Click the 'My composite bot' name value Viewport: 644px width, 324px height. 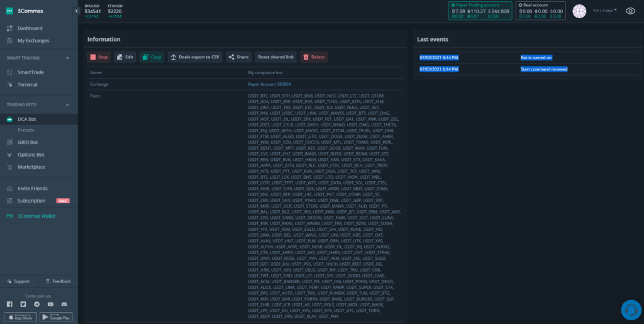[265, 73]
